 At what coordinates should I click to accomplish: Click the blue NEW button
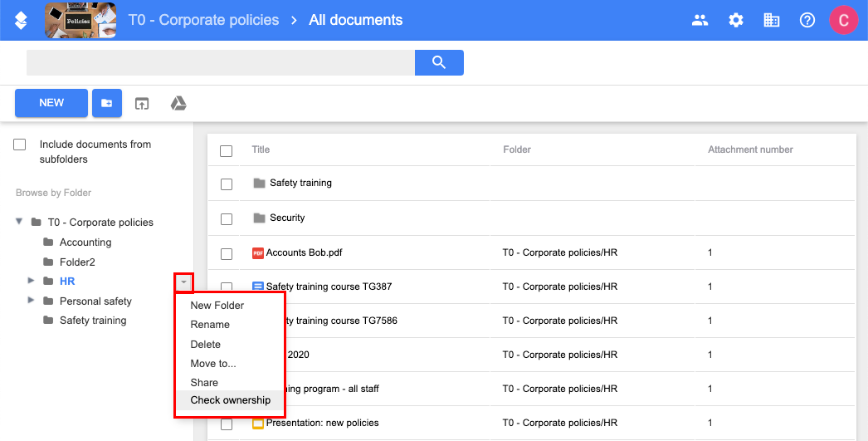pyautogui.click(x=51, y=103)
